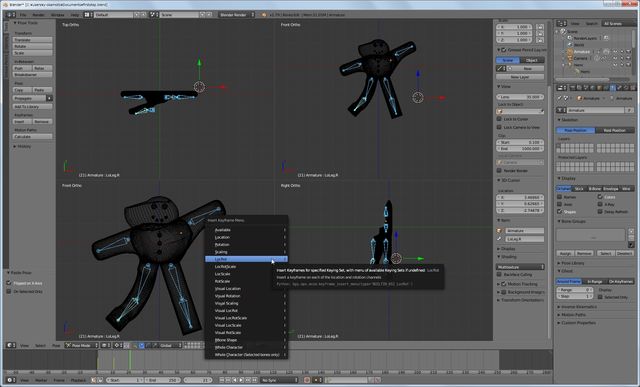
Task: Choose Scaling keyframe option
Action: coord(246,252)
